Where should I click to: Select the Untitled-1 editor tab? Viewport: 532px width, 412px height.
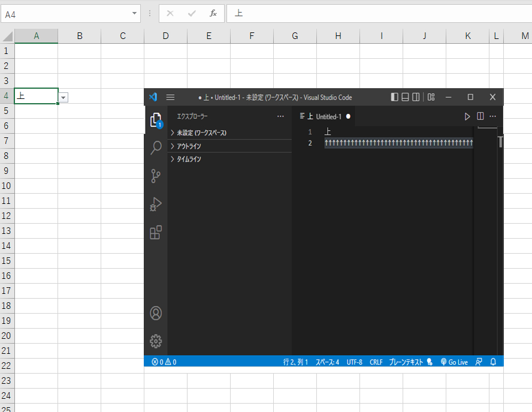point(324,116)
